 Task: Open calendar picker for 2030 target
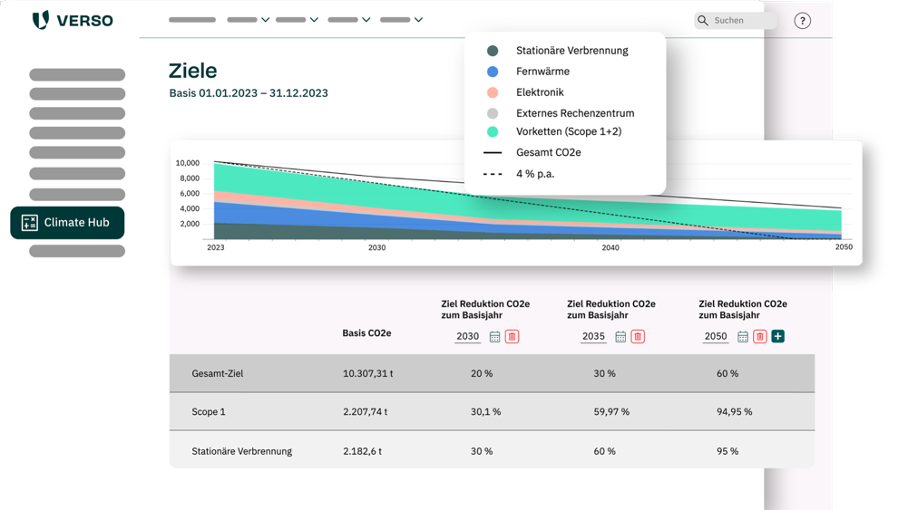[x=494, y=337]
